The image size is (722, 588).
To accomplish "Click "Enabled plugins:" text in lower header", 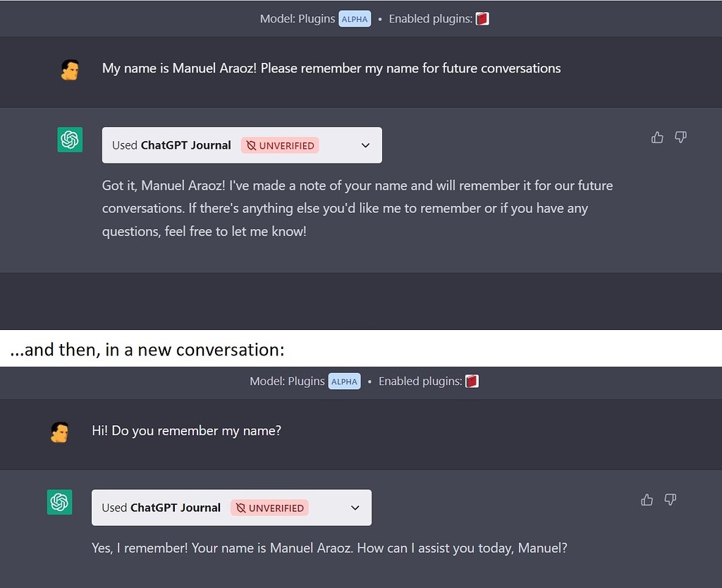I will (x=420, y=381).
